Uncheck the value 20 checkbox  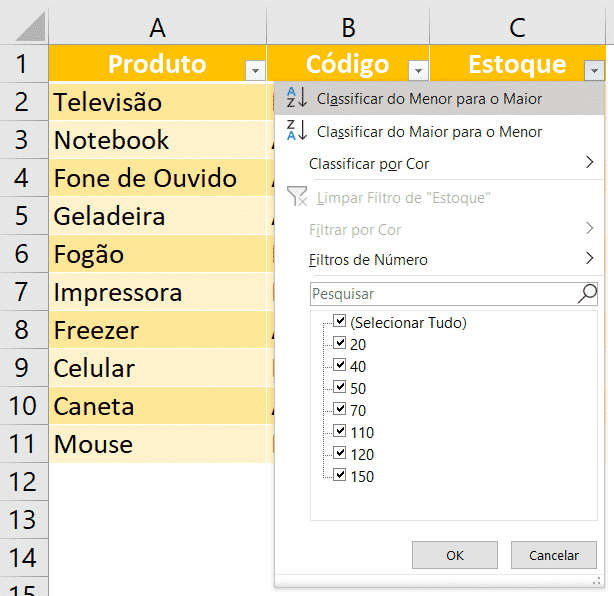click(x=339, y=344)
